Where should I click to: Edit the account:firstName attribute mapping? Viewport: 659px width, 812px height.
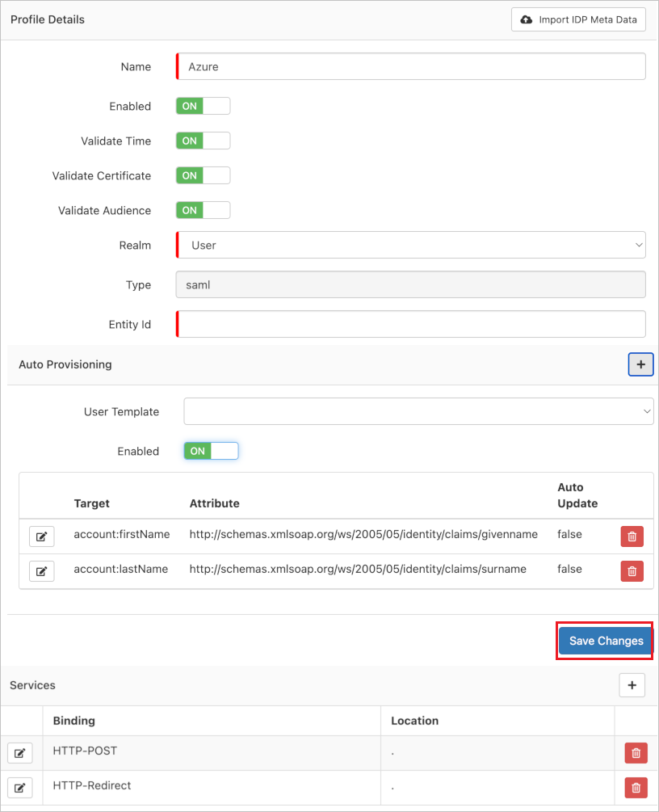point(41,536)
